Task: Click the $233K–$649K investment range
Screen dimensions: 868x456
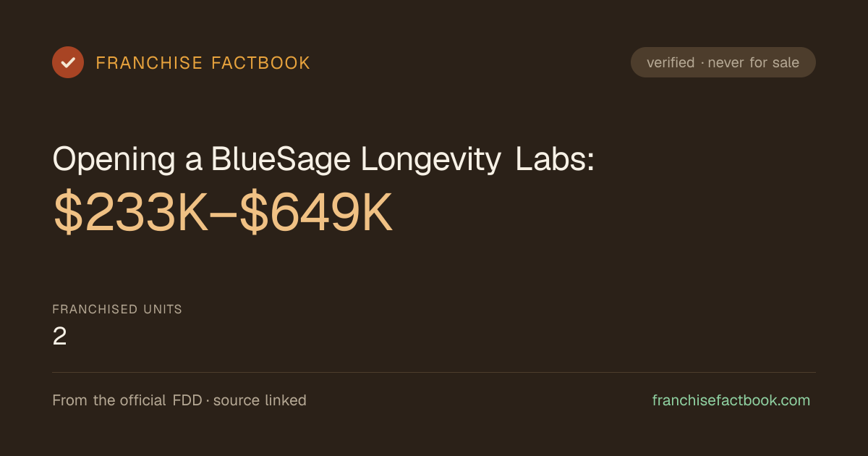Action: coord(223,213)
